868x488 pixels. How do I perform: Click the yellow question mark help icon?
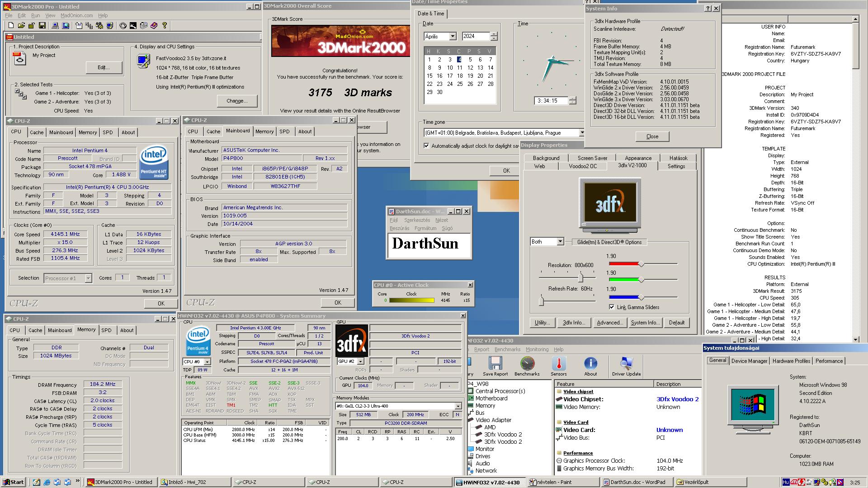point(165,26)
